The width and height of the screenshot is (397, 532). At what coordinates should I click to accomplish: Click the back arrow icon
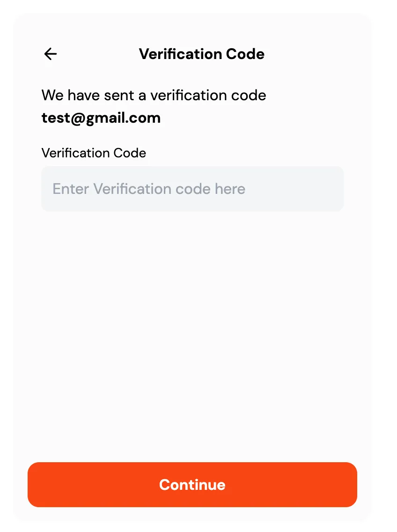(x=51, y=54)
